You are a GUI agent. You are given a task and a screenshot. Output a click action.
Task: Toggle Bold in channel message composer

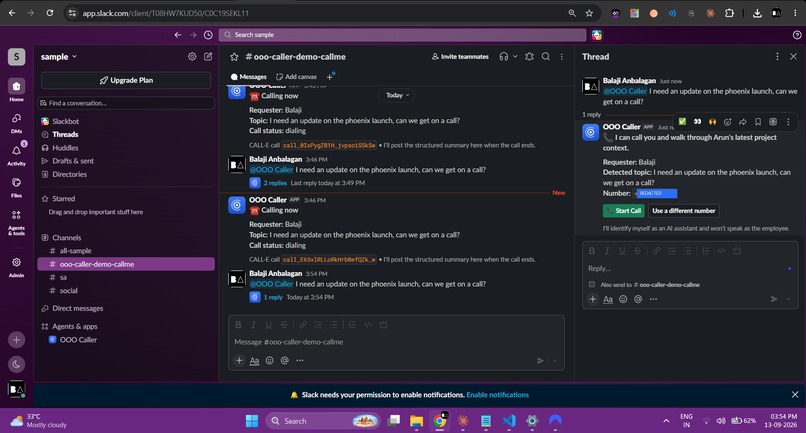pyautogui.click(x=238, y=324)
